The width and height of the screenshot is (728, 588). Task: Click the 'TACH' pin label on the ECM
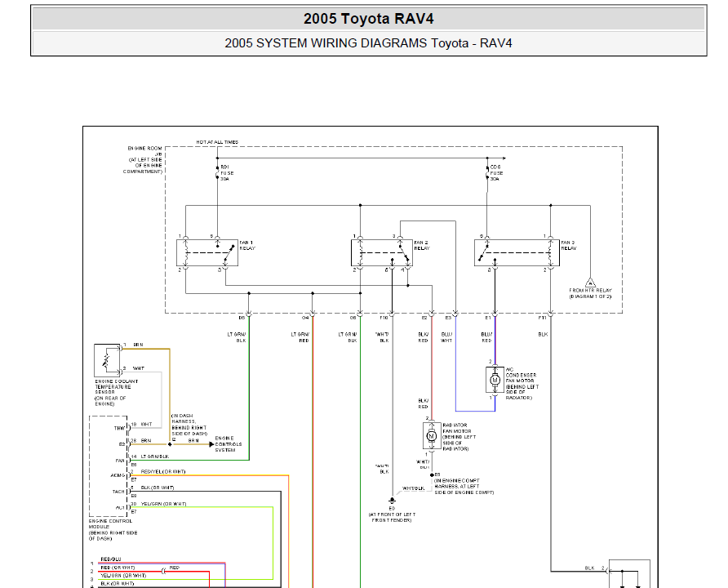pos(119,492)
